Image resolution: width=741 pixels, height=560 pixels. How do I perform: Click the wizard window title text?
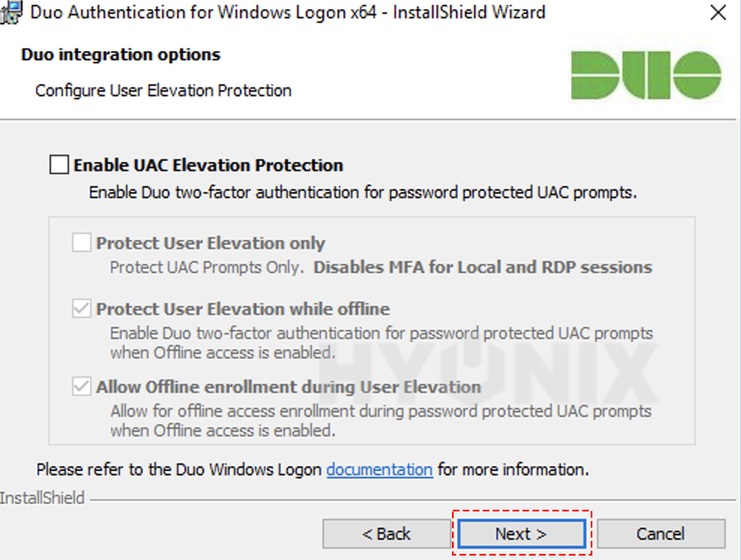[287, 12]
